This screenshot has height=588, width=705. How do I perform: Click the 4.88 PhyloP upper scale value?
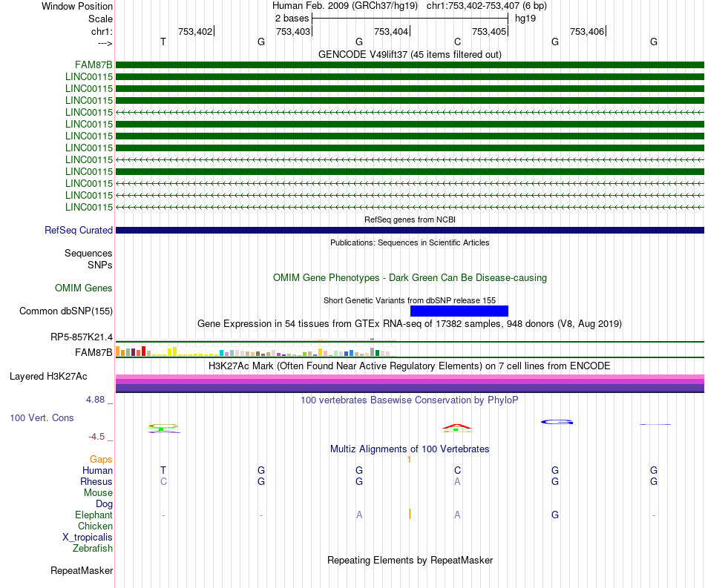tap(95, 400)
